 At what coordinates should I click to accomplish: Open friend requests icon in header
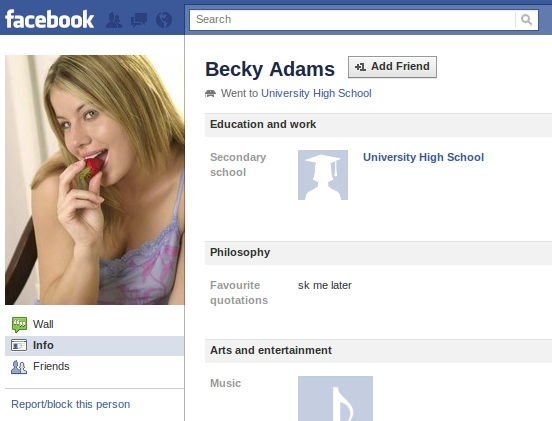coord(114,20)
